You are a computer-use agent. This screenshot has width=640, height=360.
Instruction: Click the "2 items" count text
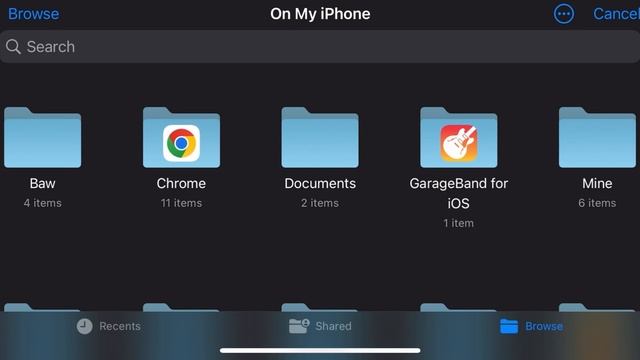pos(320,203)
